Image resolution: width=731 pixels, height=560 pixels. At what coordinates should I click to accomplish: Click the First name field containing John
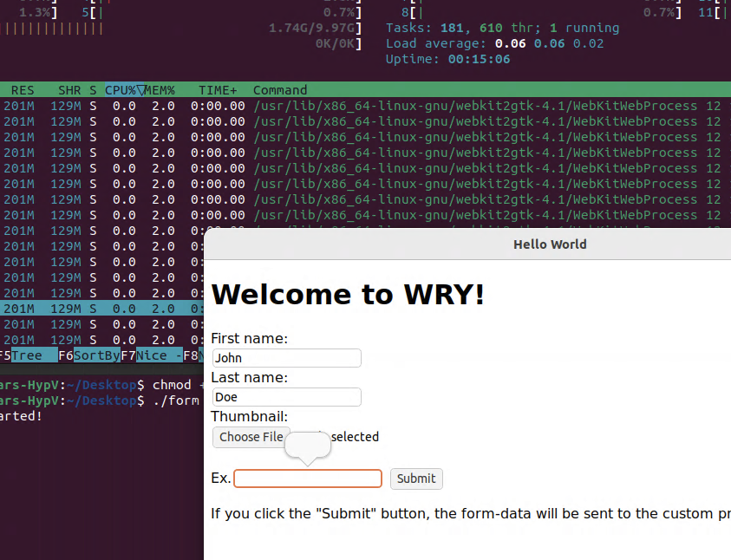(286, 358)
